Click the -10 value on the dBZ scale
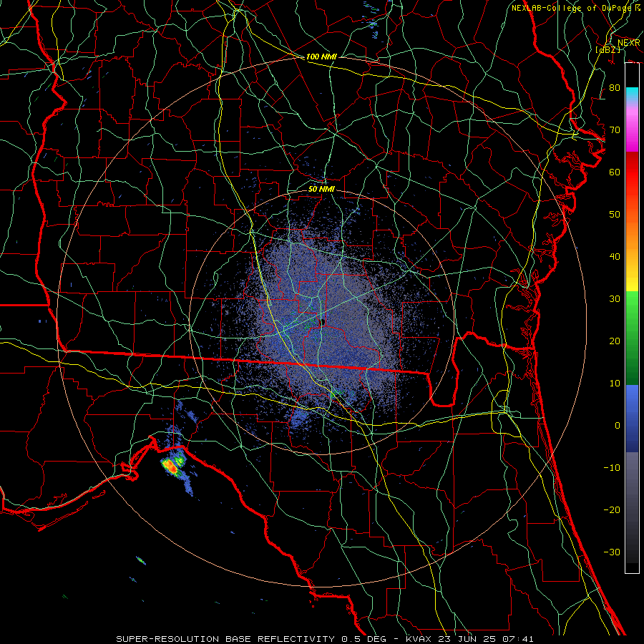Screen dimensions: 644x644 pos(612,468)
